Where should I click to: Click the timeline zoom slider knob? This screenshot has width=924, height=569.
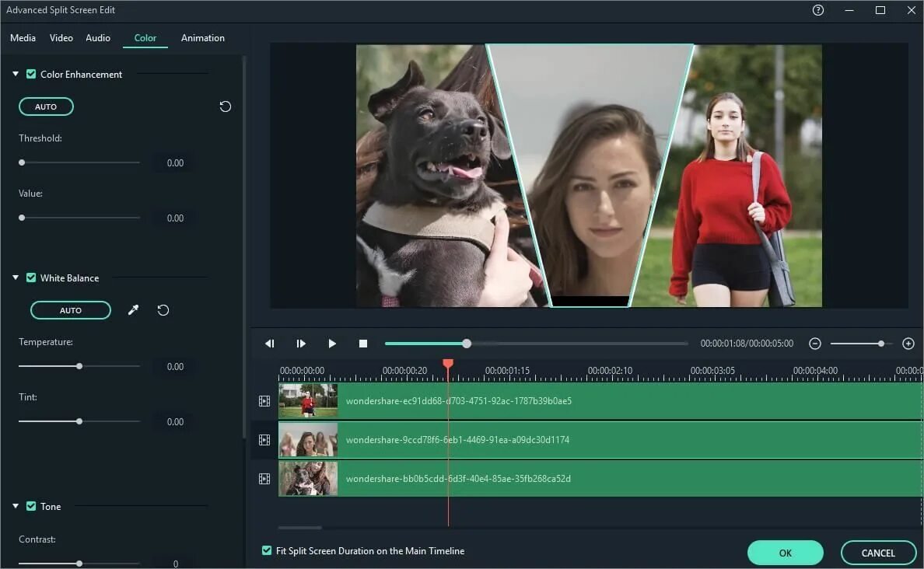(881, 344)
